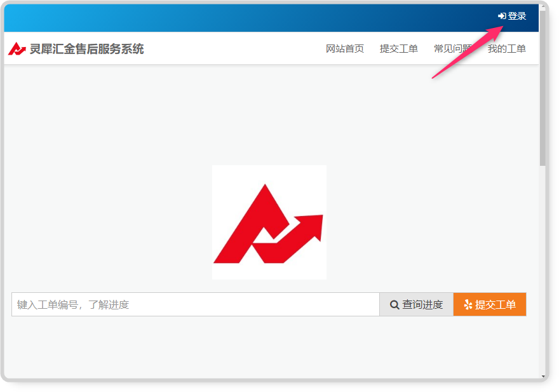Click the 登录 login link
Viewport: 559px width, 392px height.
click(x=512, y=16)
